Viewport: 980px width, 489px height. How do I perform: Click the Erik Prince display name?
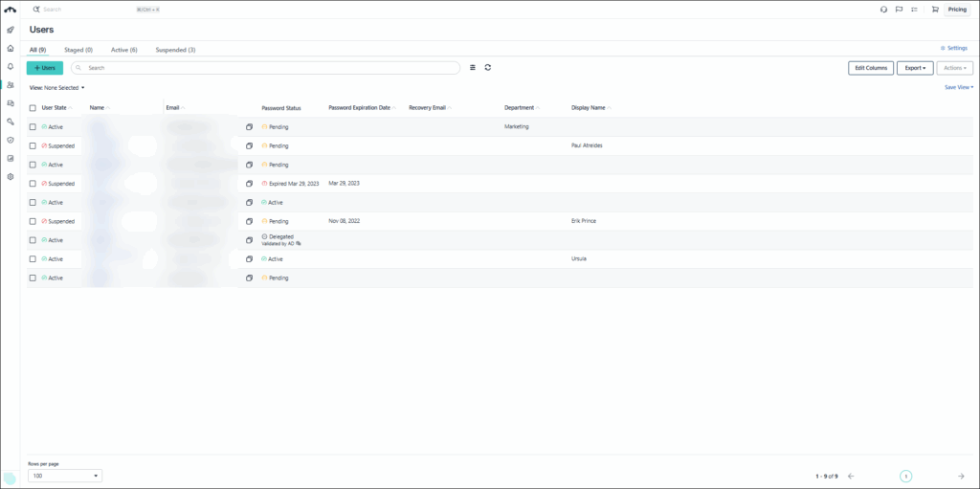pos(584,221)
